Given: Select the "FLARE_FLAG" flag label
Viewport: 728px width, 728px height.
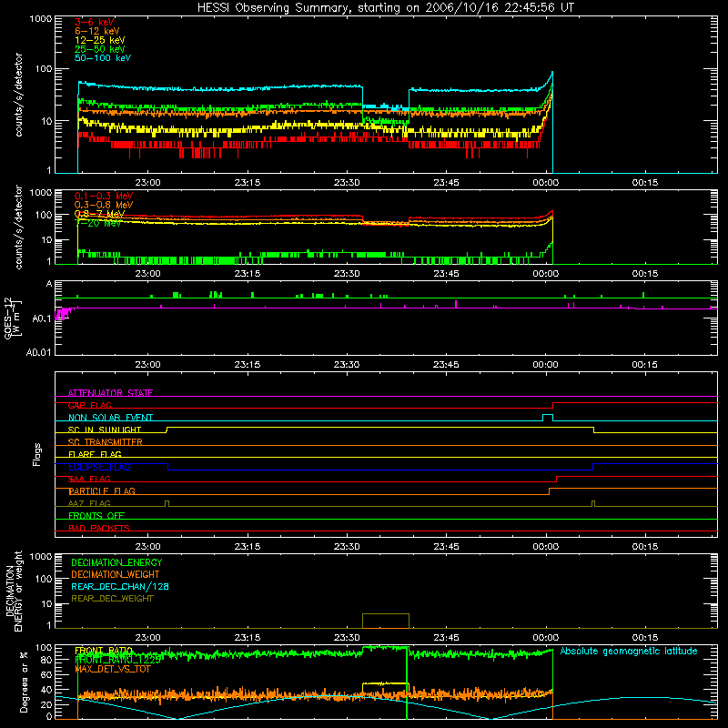Looking at the screenshot, I should (x=95, y=454).
